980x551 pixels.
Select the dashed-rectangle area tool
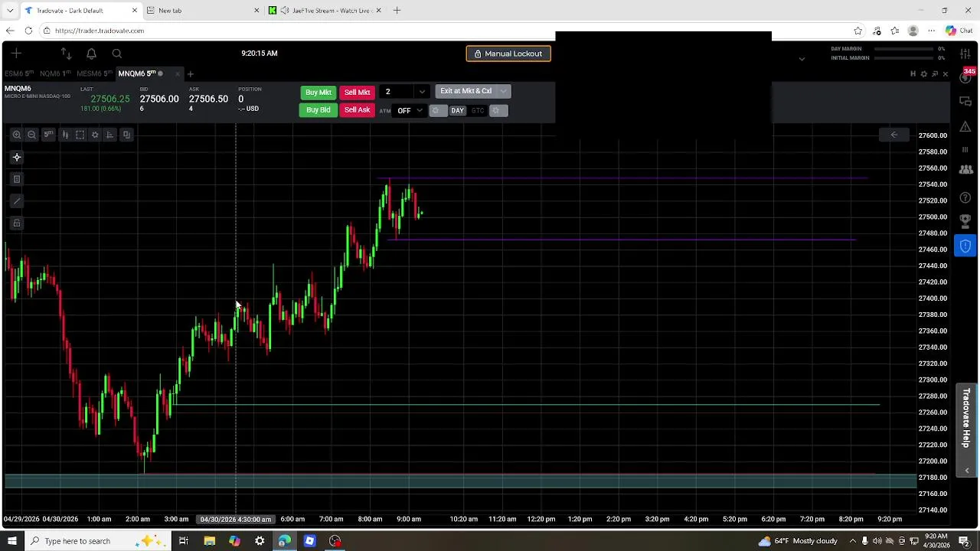click(x=80, y=135)
